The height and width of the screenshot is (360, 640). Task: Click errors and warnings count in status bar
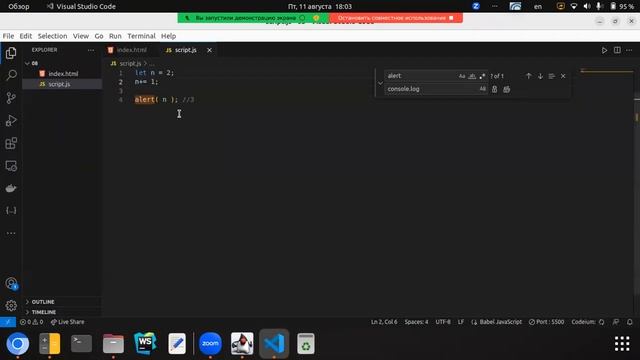(x=31, y=322)
